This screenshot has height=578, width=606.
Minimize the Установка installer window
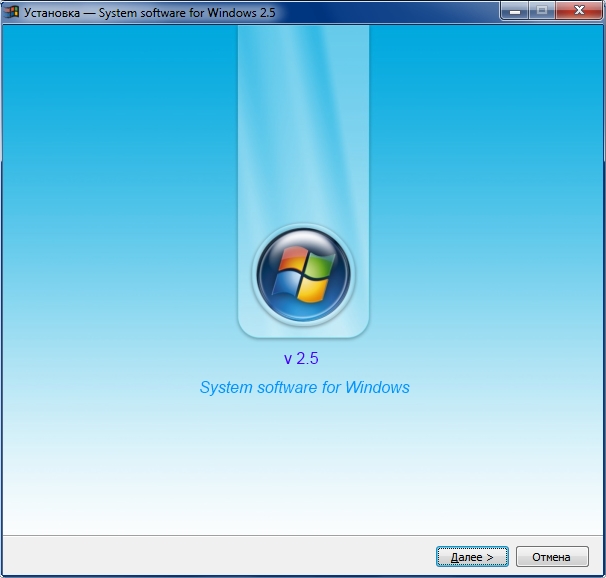(x=515, y=11)
